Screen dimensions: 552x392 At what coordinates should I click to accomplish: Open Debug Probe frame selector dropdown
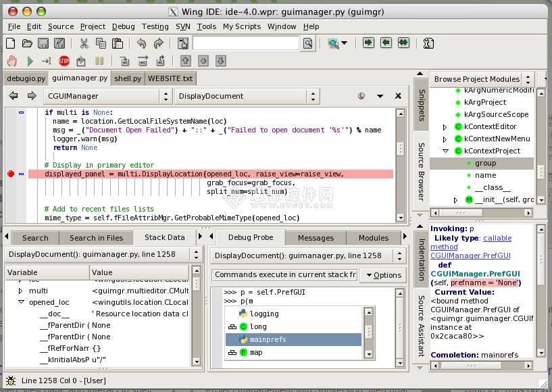308,255
